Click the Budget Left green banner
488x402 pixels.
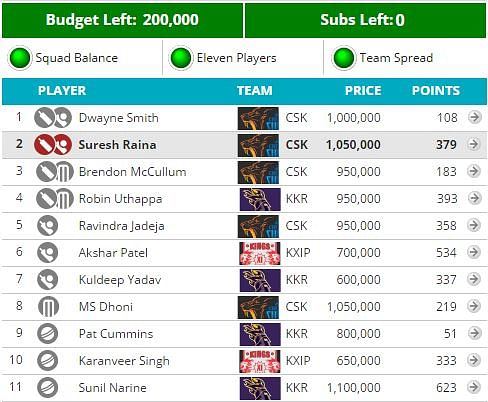122,20
